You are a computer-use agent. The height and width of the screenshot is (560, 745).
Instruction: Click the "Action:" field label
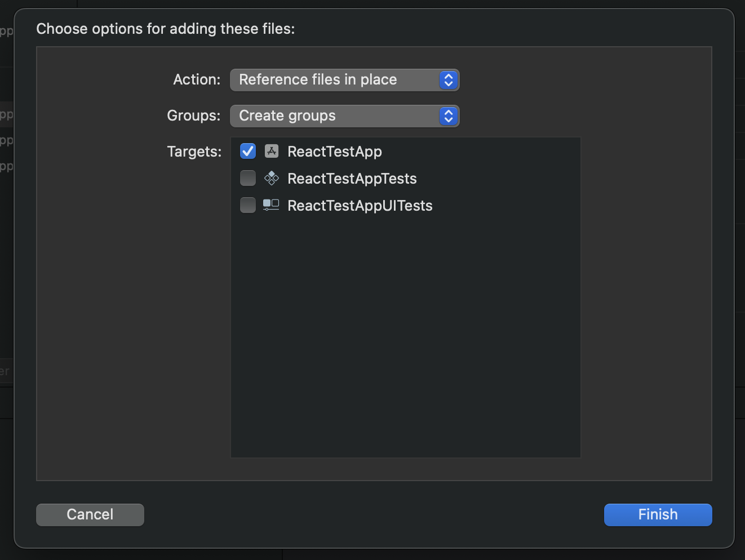tap(197, 79)
